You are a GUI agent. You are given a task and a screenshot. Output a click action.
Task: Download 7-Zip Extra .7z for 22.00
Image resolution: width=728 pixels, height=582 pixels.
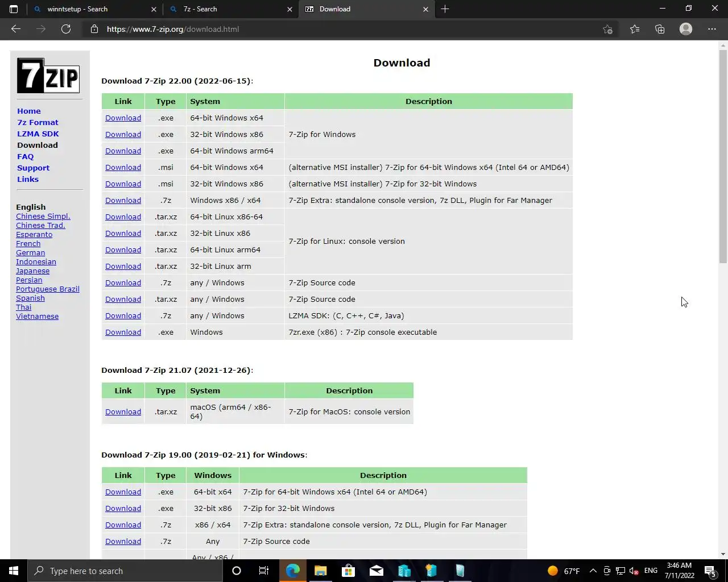tap(123, 200)
